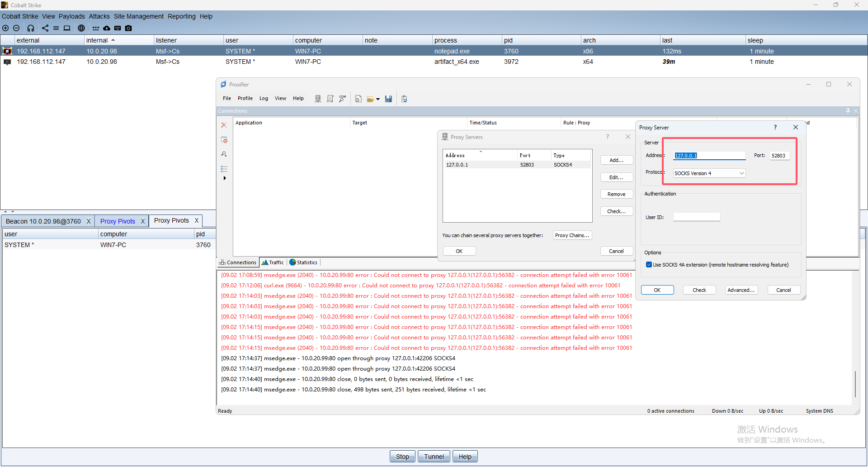The image size is (868, 467).
Task: Switch to Proxifier Traffic tab
Action: coord(273,262)
